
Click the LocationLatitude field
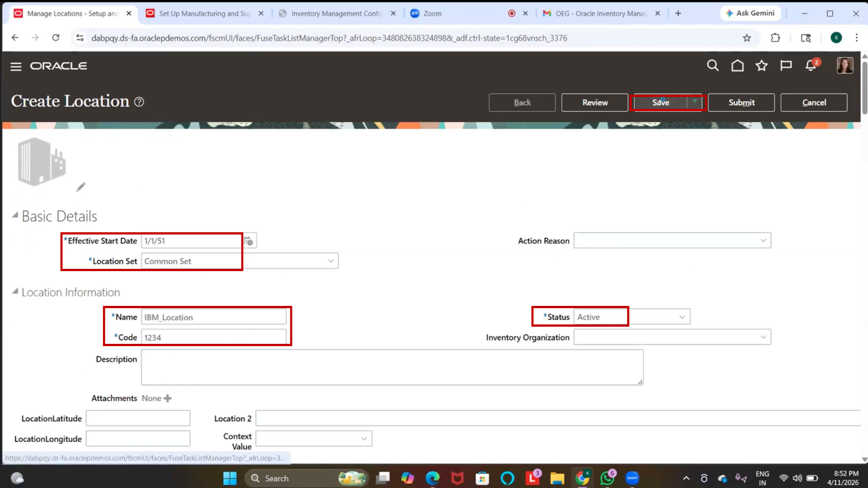138,418
